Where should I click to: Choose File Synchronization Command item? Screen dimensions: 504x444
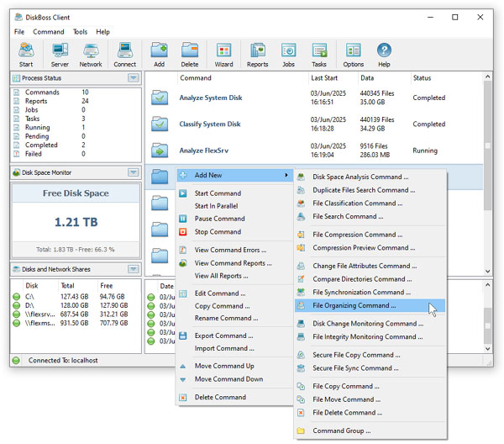(370, 292)
